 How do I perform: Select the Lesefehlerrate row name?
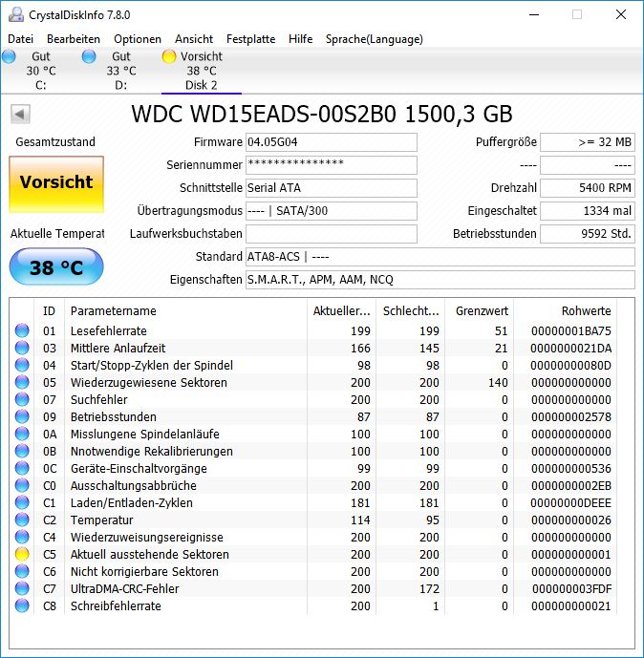[108, 331]
